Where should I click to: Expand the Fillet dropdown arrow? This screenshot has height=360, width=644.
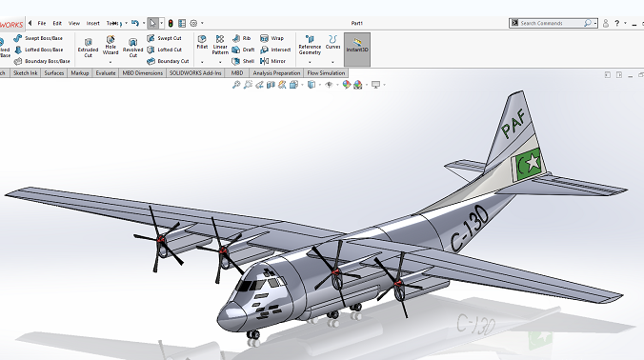[x=202, y=63]
